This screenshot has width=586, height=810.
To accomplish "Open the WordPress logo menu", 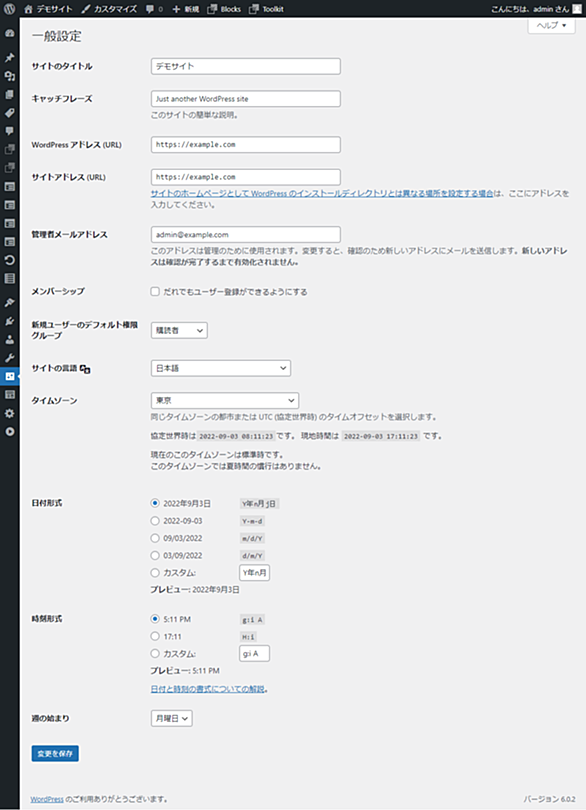I will click(x=9, y=9).
